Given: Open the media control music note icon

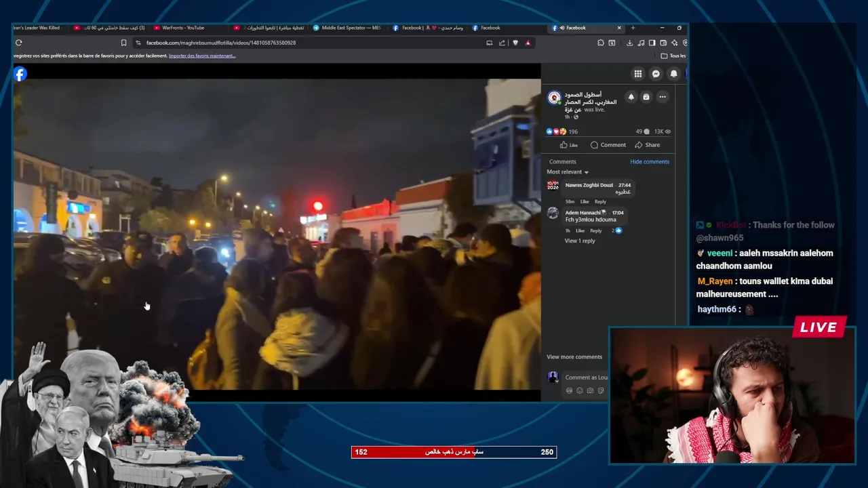Looking at the screenshot, I should (x=641, y=43).
